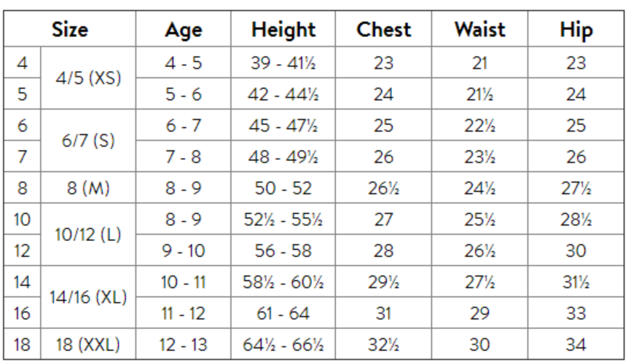Select the 10/12 (L) size cell
This screenshot has height=364, width=631.
coord(88,235)
